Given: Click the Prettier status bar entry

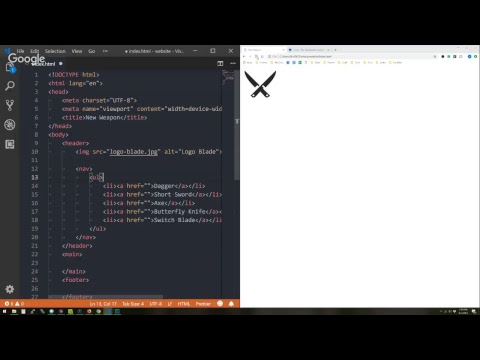Looking at the screenshot, I should point(203,304).
